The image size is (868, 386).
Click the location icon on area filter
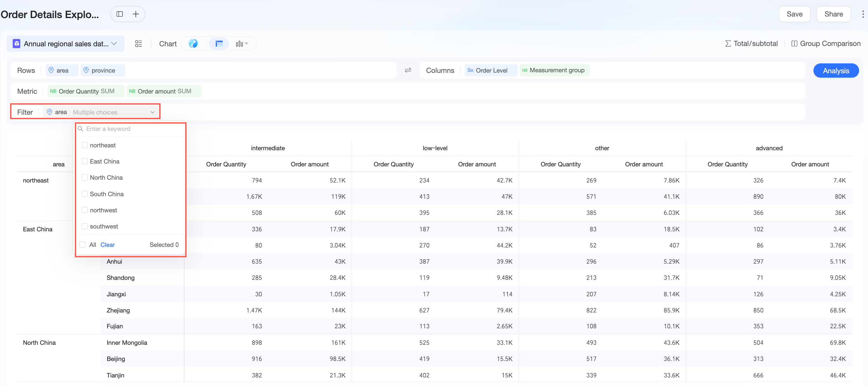(x=49, y=112)
